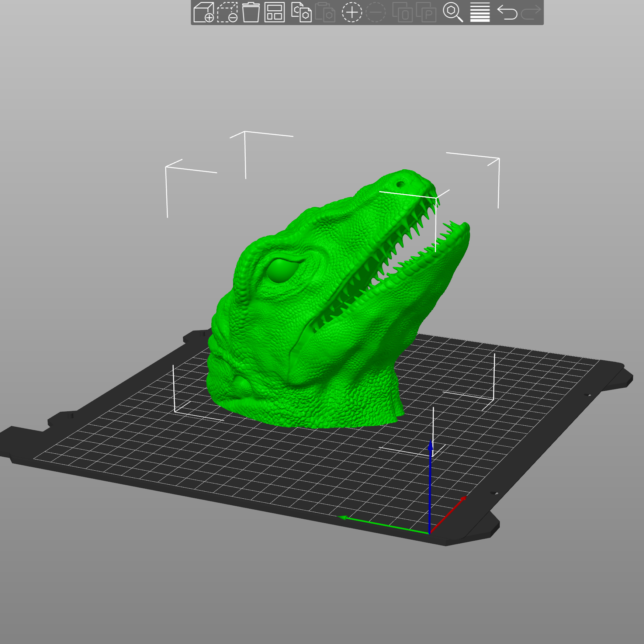The width and height of the screenshot is (644, 644).
Task: Click the Delete all trash icon
Action: point(251,12)
